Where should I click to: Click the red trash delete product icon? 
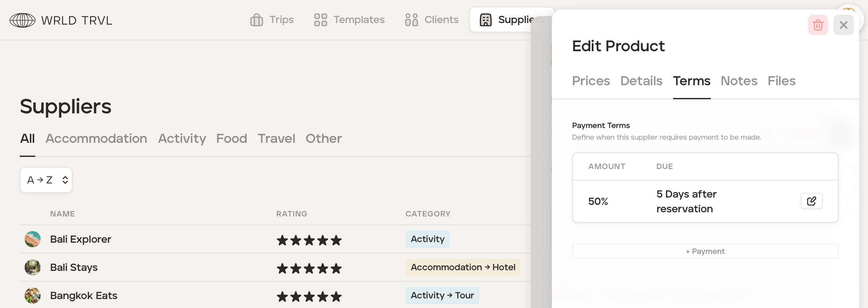[817, 25]
